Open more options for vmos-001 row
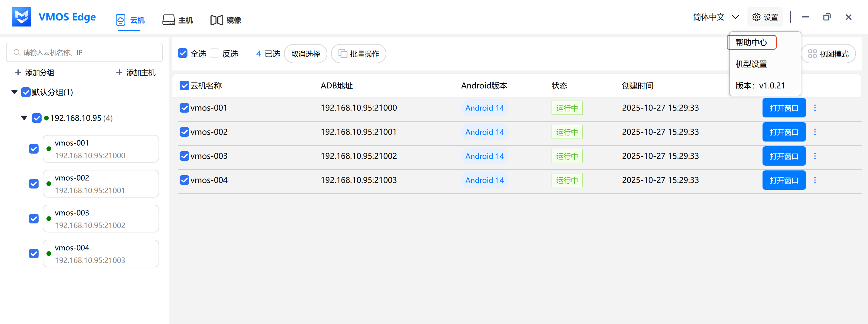Viewport: 868px width, 324px height. tap(815, 108)
